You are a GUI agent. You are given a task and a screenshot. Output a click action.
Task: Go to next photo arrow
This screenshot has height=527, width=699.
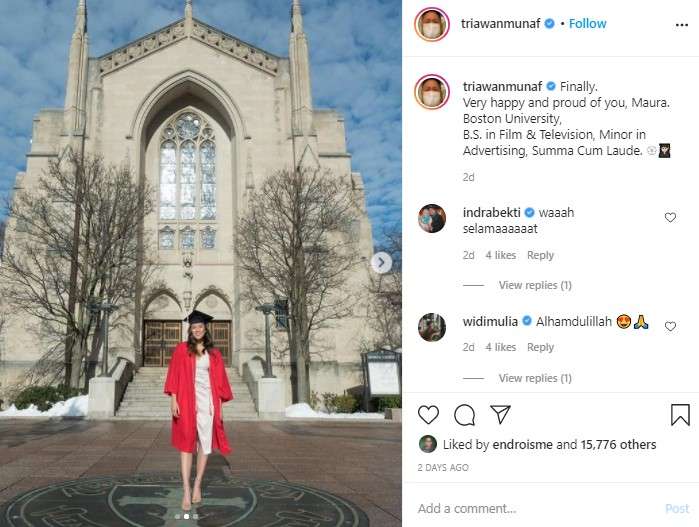[381, 262]
